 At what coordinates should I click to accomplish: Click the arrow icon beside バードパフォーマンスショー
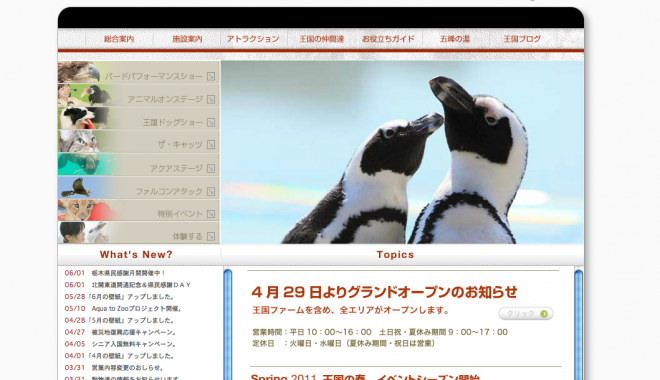coord(211,76)
